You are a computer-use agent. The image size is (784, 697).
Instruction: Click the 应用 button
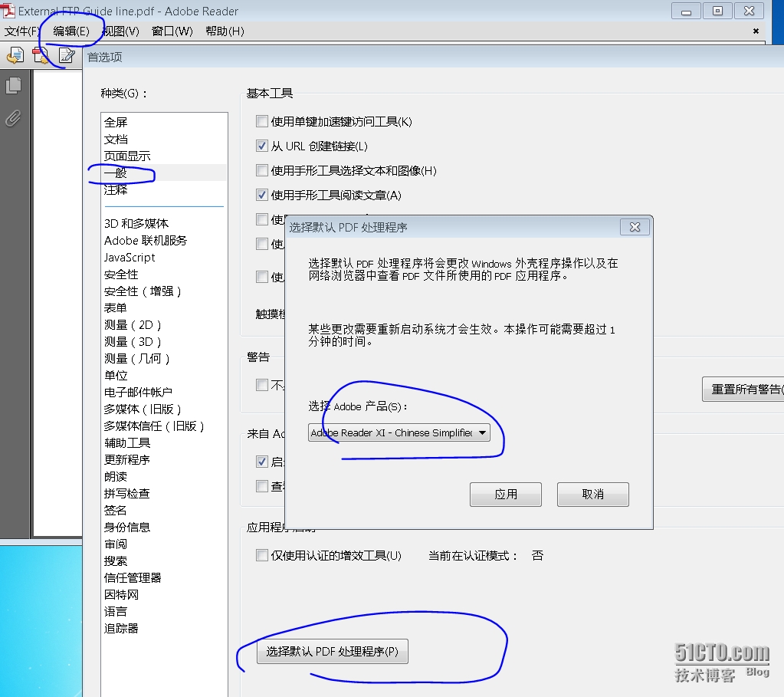[506, 495]
